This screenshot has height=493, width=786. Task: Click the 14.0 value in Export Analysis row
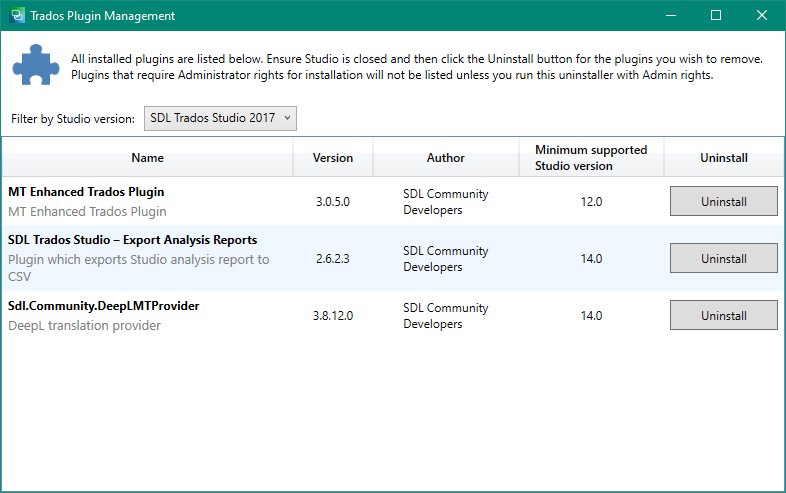(591, 259)
